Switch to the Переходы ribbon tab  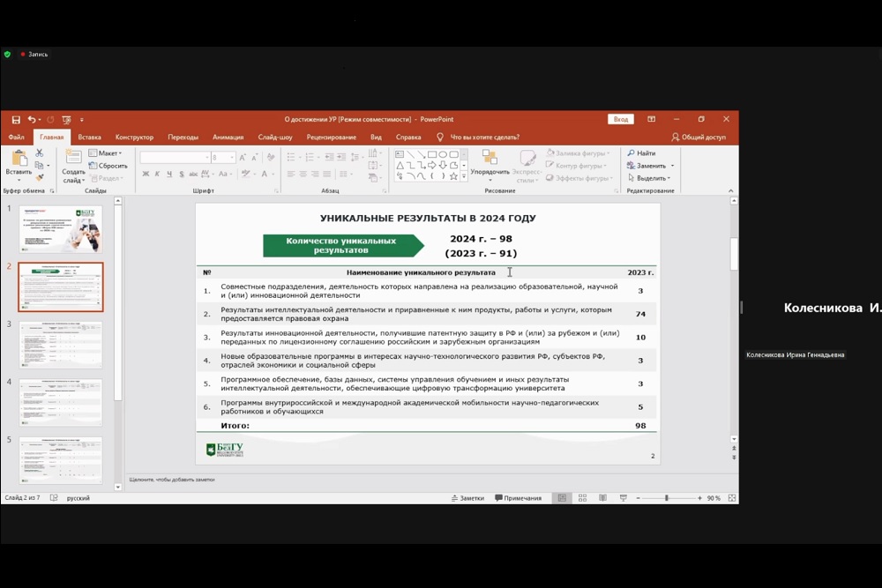click(183, 138)
